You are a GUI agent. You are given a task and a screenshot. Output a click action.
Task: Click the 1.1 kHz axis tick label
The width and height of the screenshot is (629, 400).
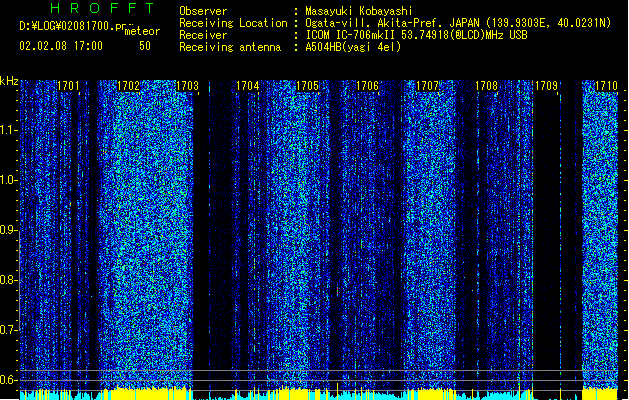pyautogui.click(x=8, y=130)
